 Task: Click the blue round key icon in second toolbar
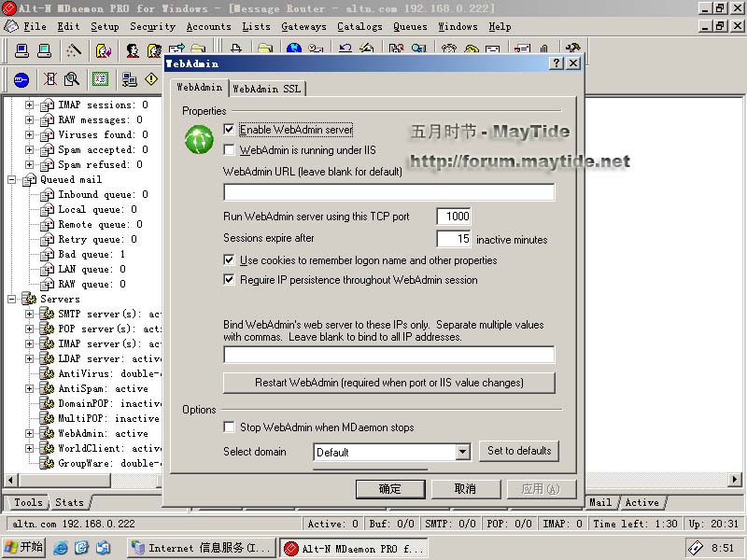[x=21, y=80]
